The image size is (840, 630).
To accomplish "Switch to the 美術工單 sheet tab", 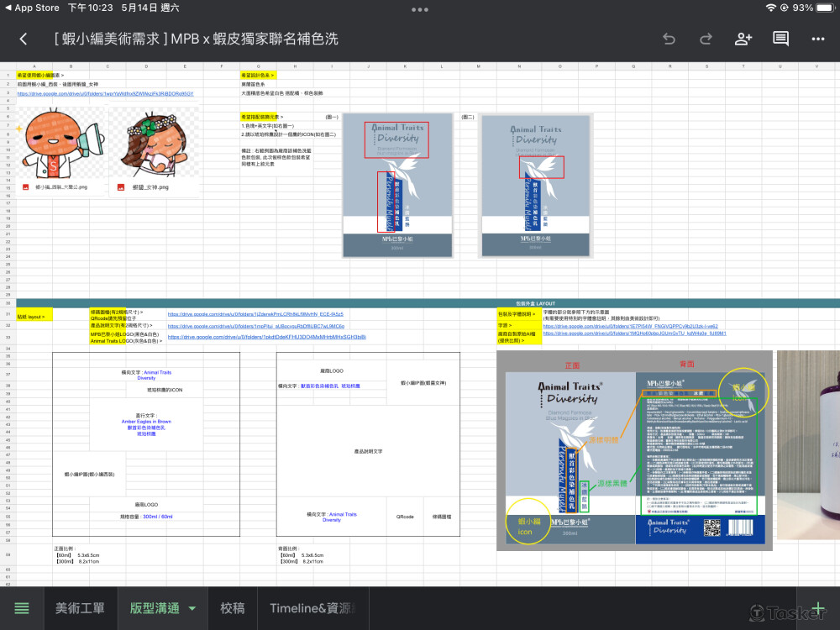I will tap(81, 608).
